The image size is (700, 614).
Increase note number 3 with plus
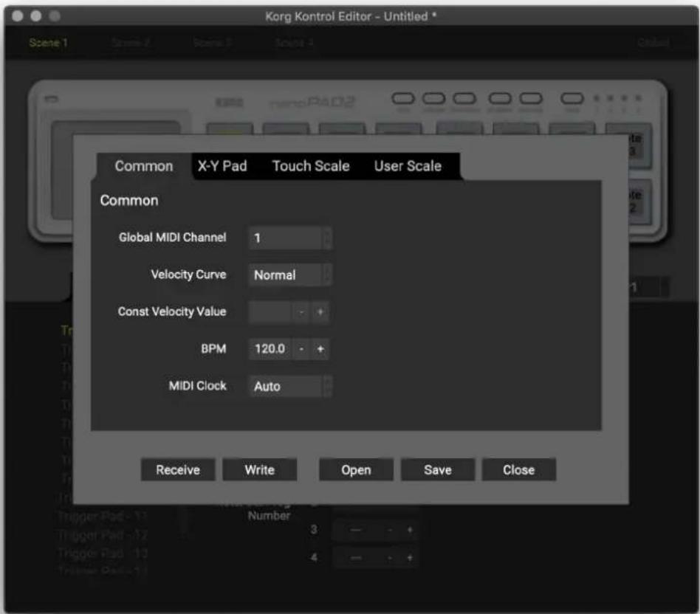(x=410, y=530)
